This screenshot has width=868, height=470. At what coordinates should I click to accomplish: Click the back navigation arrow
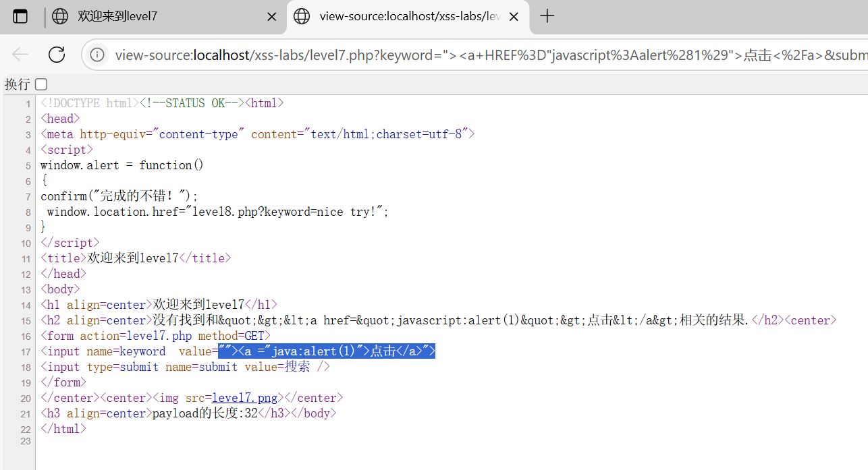[x=20, y=55]
